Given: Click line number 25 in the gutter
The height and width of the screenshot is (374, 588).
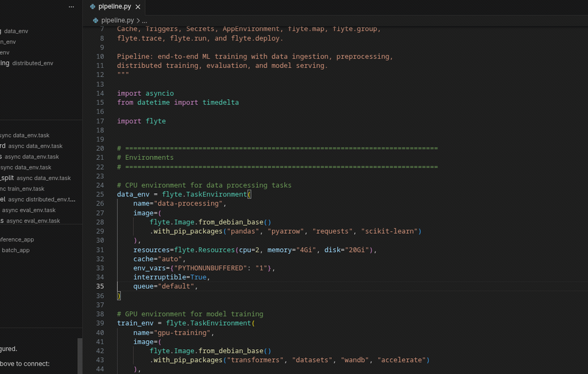Looking at the screenshot, I should (x=100, y=194).
